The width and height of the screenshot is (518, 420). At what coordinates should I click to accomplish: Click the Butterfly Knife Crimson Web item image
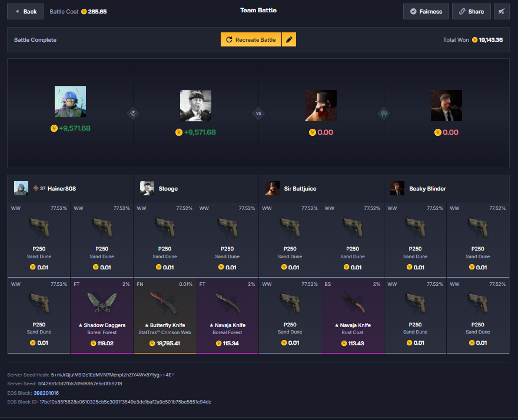(164, 303)
